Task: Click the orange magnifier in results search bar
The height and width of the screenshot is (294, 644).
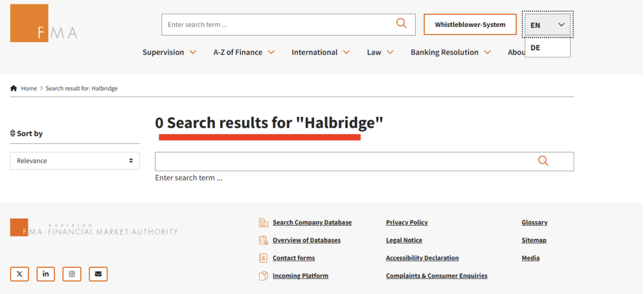Action: pos(543,161)
